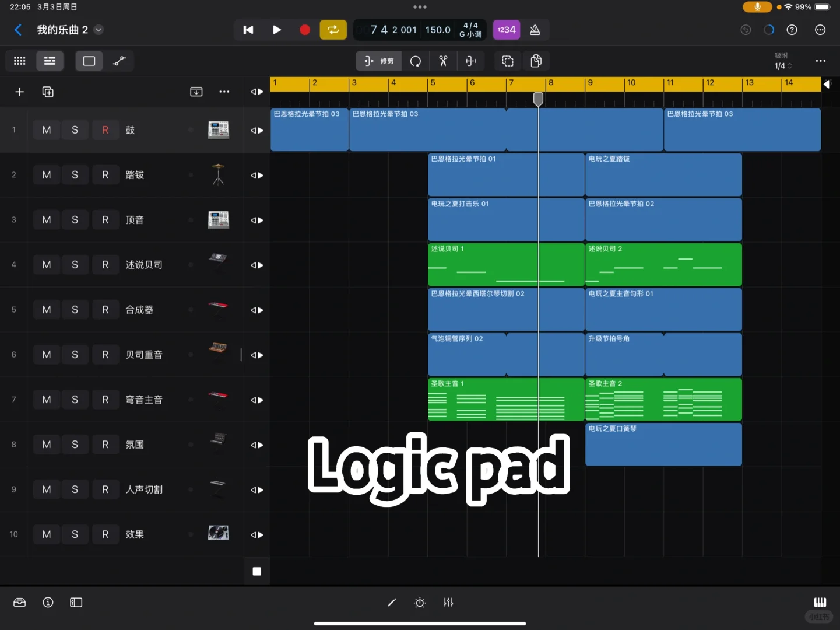Open the Live Loops grid view

coord(19,61)
